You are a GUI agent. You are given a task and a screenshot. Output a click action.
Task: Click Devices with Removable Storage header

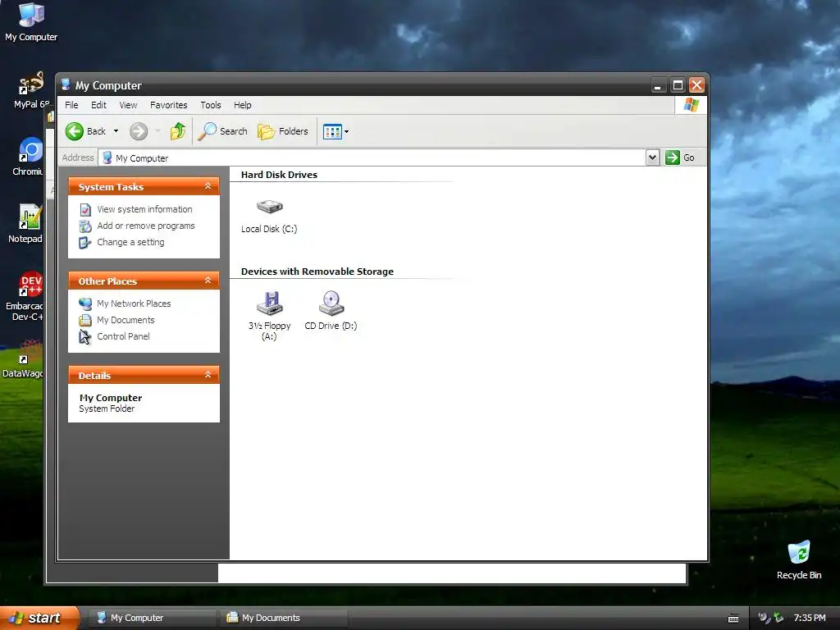pos(317,272)
